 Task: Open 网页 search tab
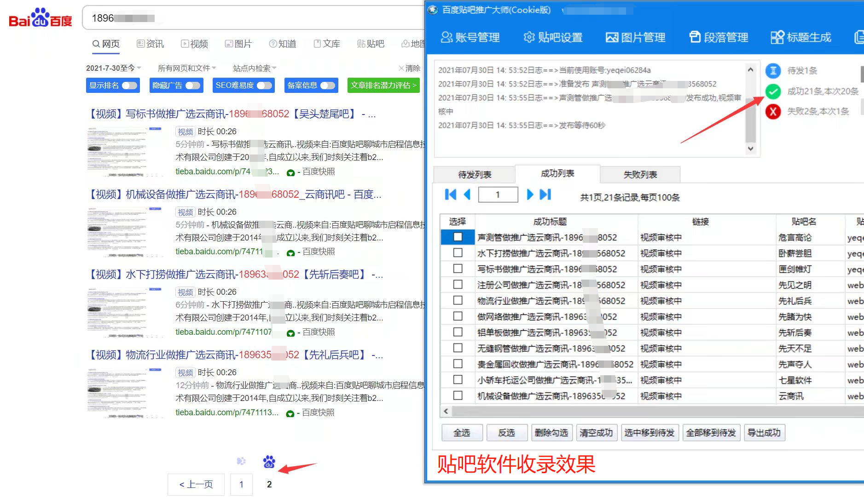(x=106, y=44)
